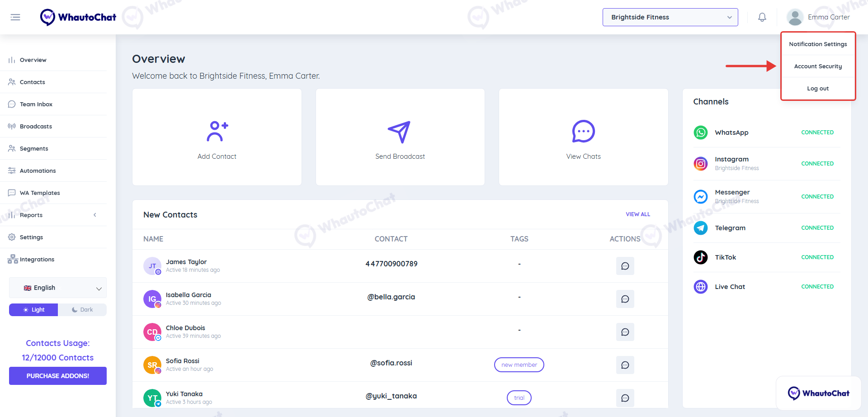The width and height of the screenshot is (868, 417).
Task: Click Emma Carter's profile avatar
Action: click(x=795, y=17)
